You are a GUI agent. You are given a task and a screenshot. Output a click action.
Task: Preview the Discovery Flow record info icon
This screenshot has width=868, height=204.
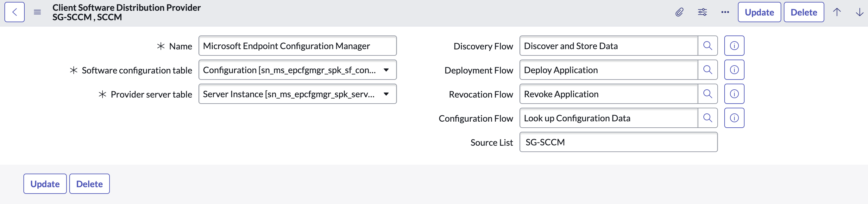(x=734, y=46)
